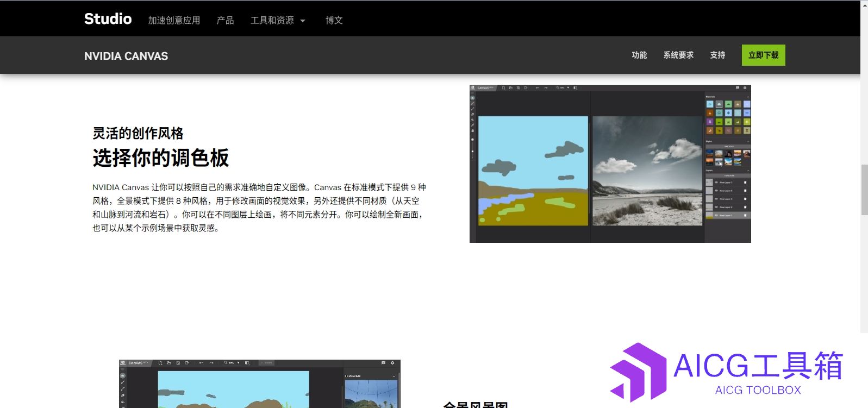
Task: Click feedback flag icon in palette screenshot
Action: click(738, 87)
